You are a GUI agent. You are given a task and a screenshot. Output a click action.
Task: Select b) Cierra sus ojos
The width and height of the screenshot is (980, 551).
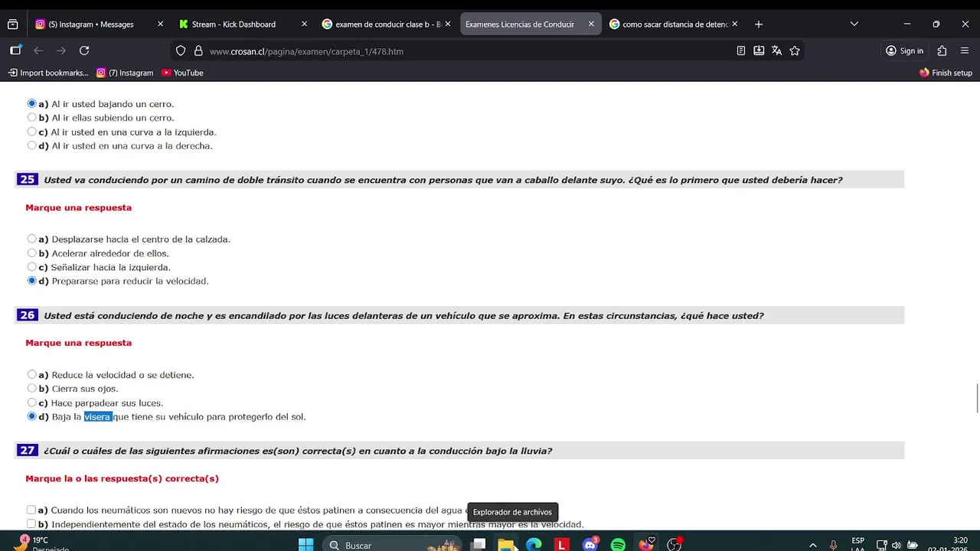click(31, 388)
